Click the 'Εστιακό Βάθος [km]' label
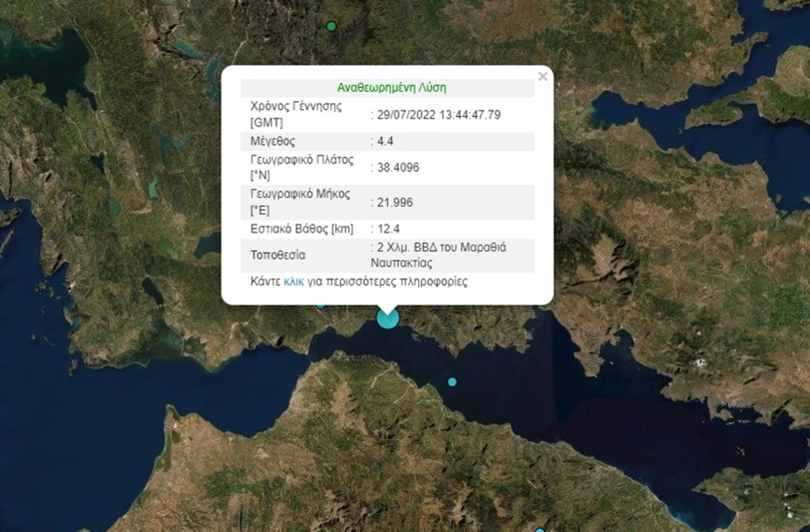This screenshot has height=532, width=810. tap(301, 229)
